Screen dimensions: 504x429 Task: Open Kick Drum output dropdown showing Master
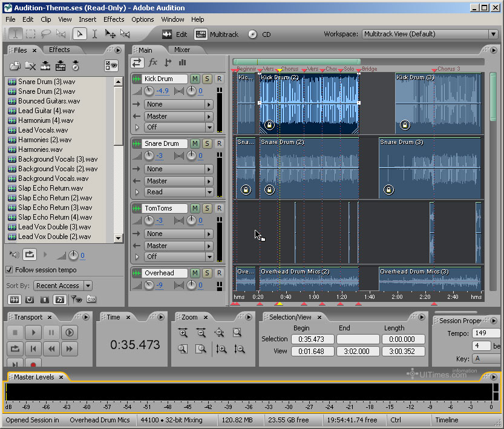click(178, 116)
